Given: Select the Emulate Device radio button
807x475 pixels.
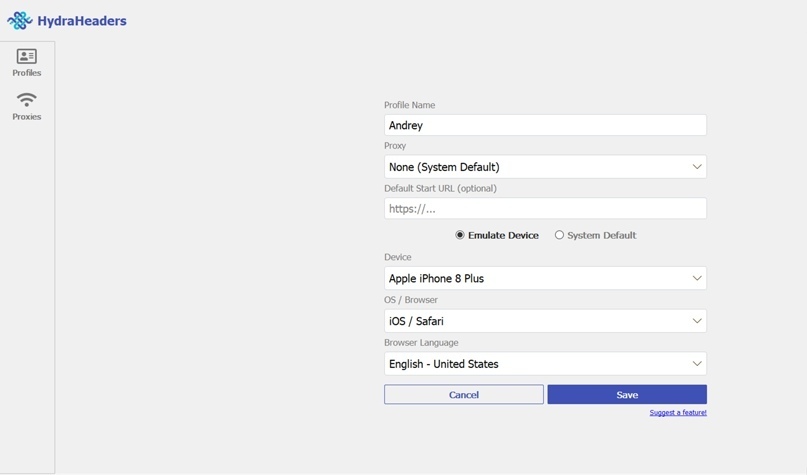Looking at the screenshot, I should pyautogui.click(x=460, y=235).
